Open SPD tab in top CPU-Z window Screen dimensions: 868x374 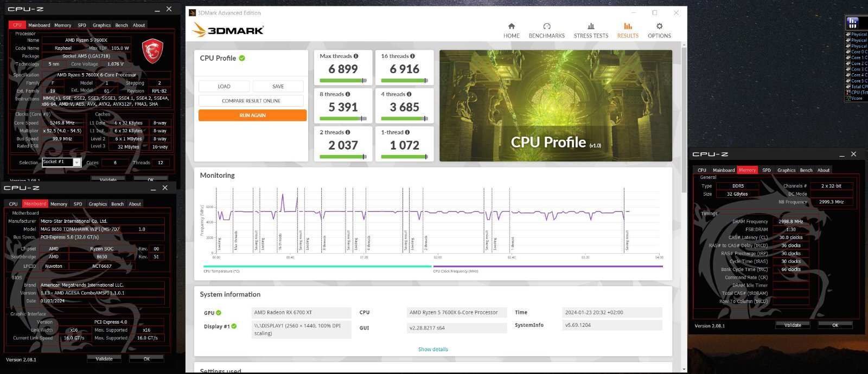click(x=82, y=25)
